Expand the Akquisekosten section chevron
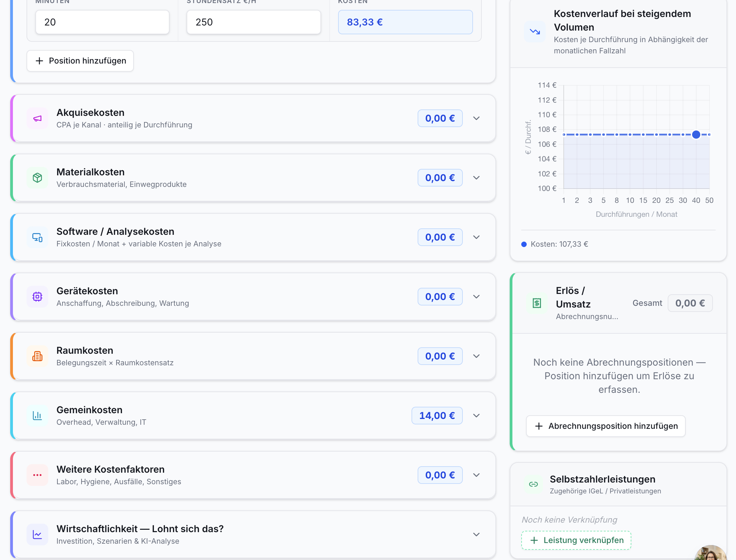This screenshot has height=560, width=736. [x=476, y=118]
